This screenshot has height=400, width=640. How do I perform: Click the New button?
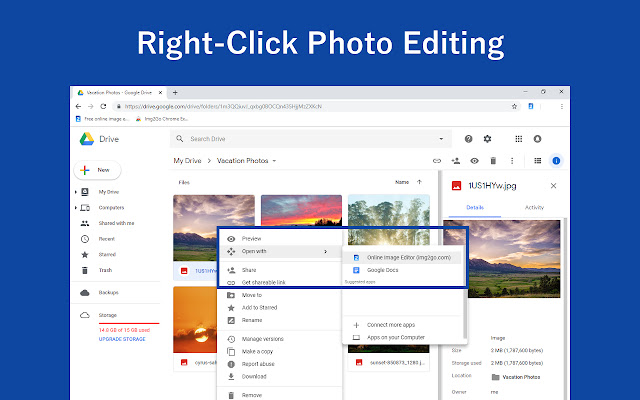point(98,170)
